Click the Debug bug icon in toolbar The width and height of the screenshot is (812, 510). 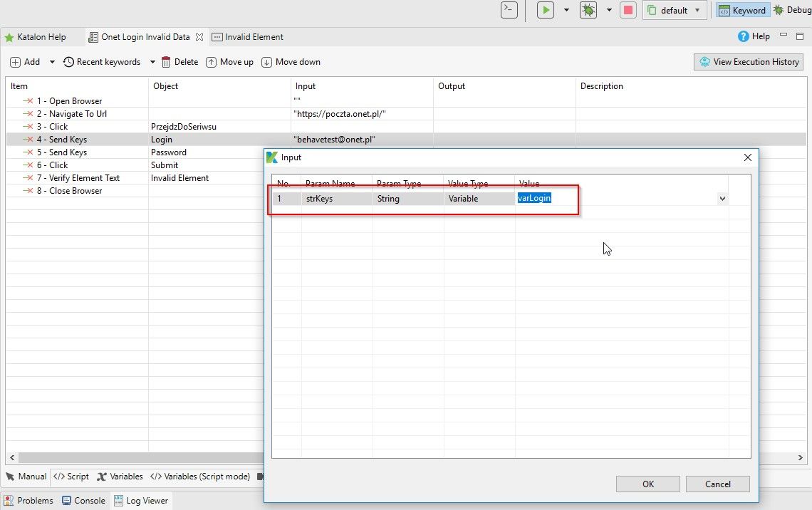pyautogui.click(x=588, y=10)
